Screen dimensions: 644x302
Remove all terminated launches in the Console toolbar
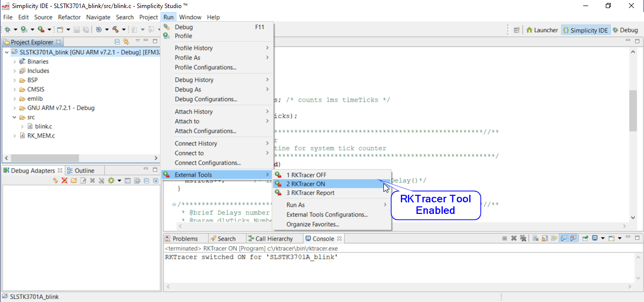click(x=524, y=238)
